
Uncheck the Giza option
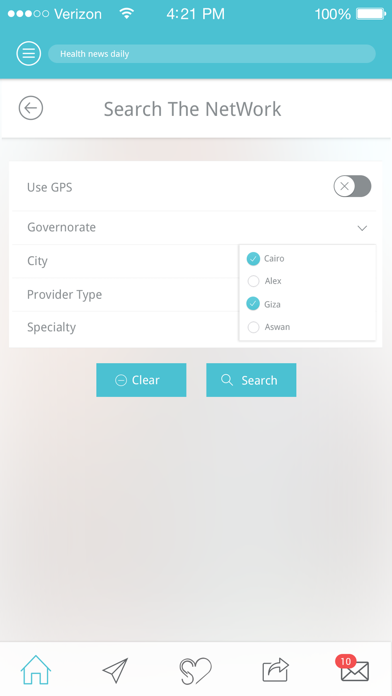tap(253, 304)
